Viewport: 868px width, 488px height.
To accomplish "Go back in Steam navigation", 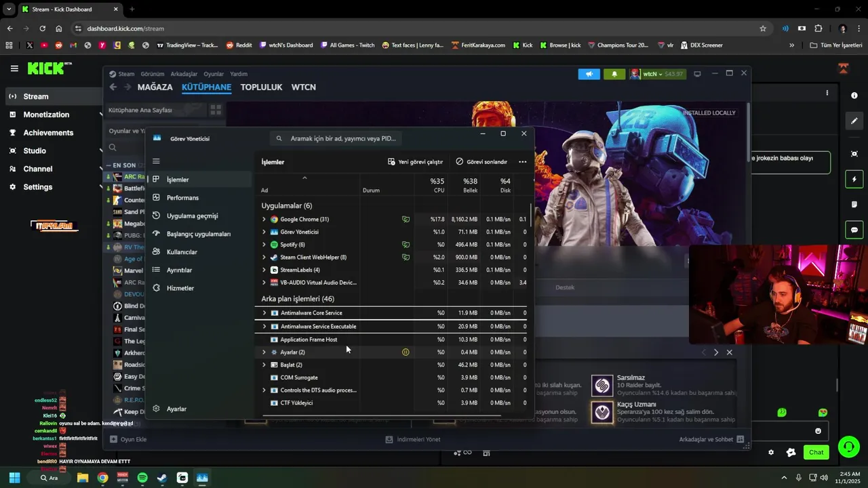I will [113, 87].
